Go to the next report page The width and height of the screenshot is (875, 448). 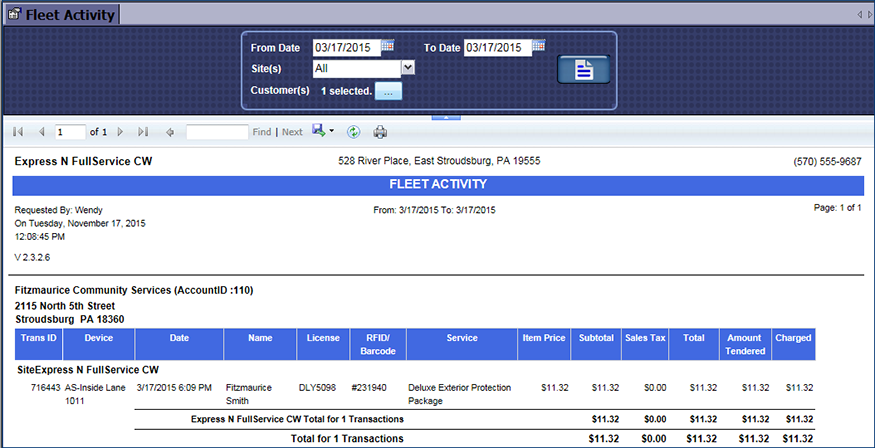click(x=120, y=132)
